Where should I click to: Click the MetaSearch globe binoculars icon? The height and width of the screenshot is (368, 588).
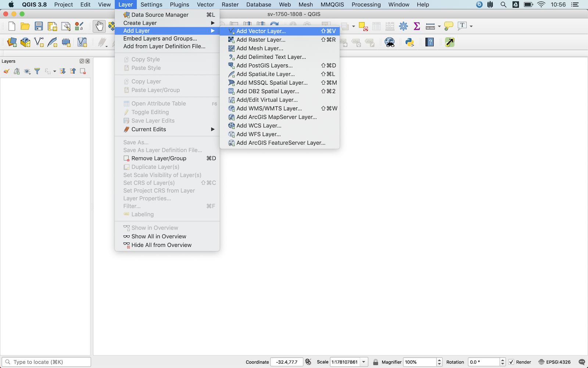coord(390,42)
